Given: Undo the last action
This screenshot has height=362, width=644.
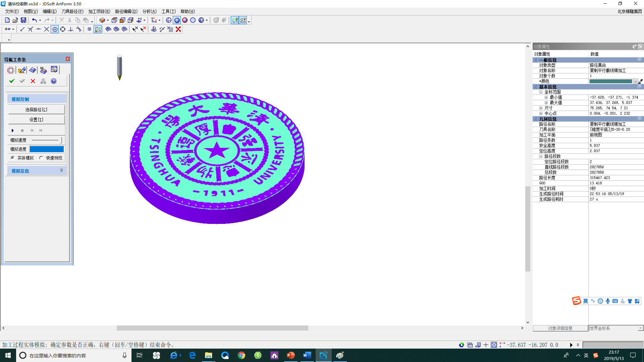Looking at the screenshot, I should pyautogui.click(x=35, y=20).
